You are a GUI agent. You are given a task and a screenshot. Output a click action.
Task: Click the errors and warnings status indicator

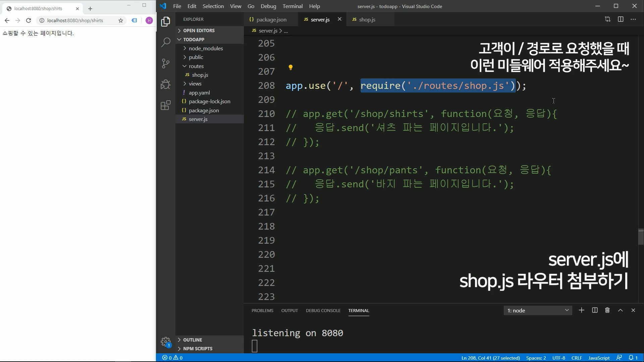(172, 358)
